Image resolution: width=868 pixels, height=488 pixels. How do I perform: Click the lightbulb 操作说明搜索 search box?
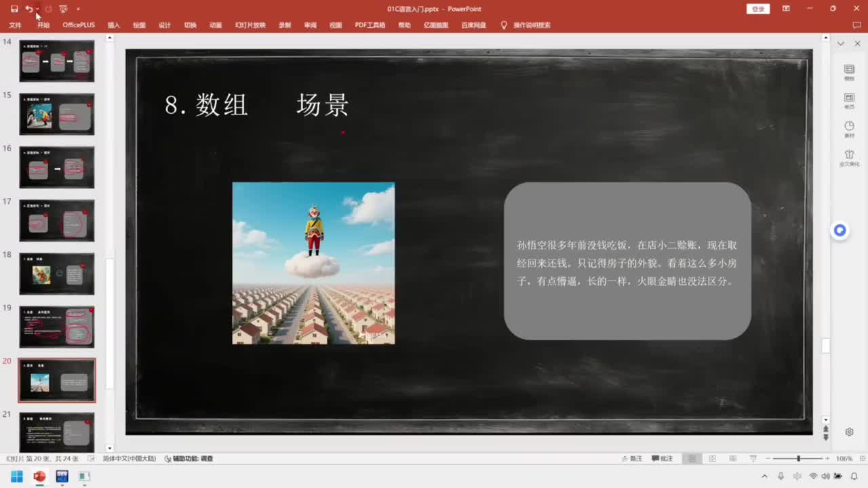pyautogui.click(x=526, y=25)
